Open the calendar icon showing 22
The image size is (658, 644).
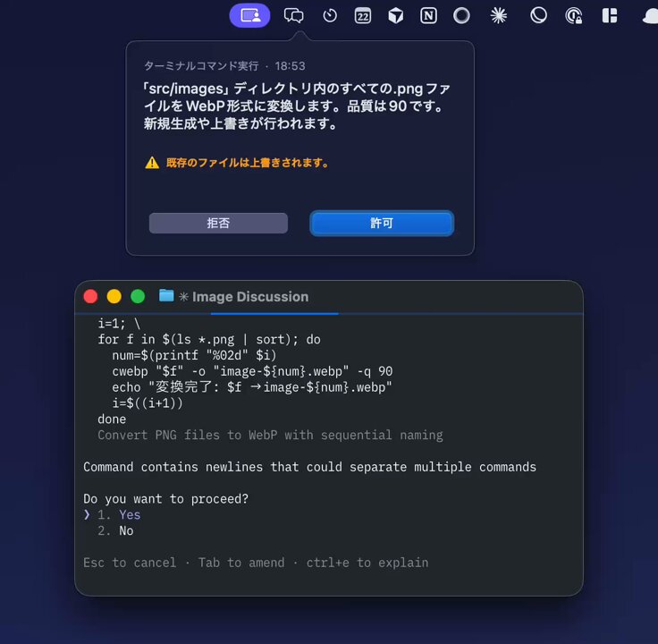pos(363,16)
